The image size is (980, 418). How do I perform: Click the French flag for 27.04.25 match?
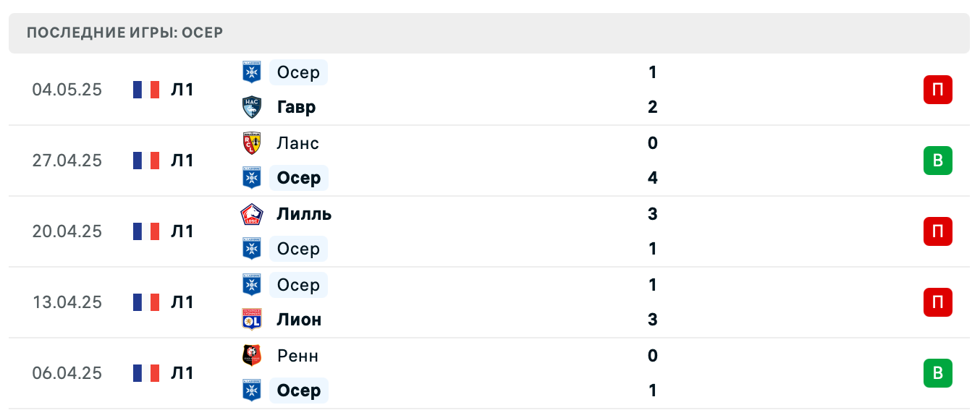146,161
